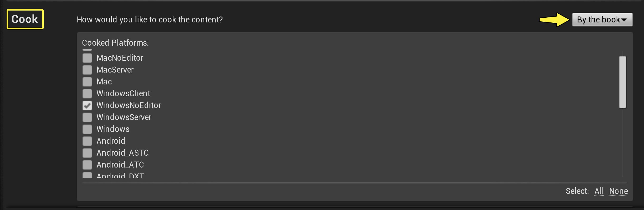The image size is (644, 210).
Task: Enable the Android_ASTC cooked platform
Action: (87, 153)
